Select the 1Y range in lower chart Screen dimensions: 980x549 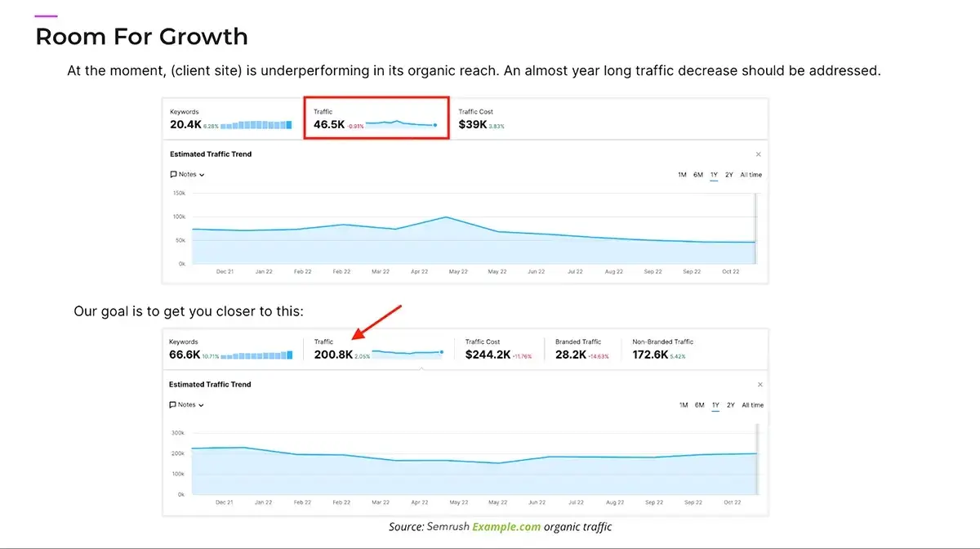(x=715, y=405)
